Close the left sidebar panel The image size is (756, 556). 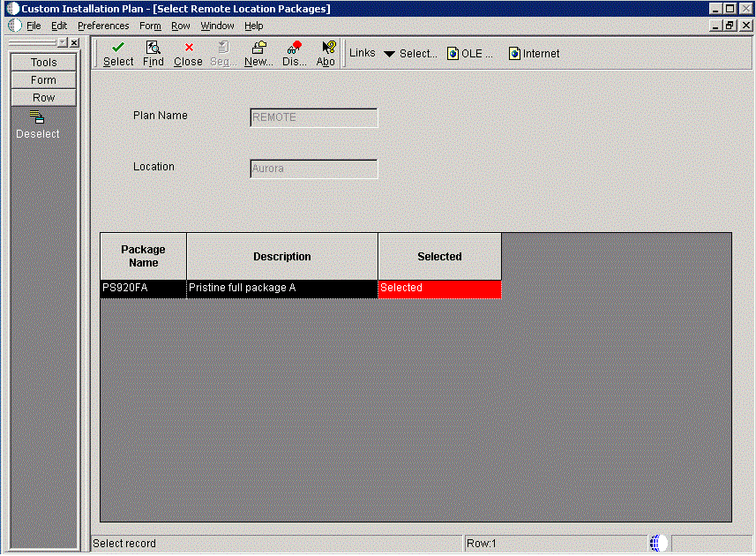click(74, 43)
